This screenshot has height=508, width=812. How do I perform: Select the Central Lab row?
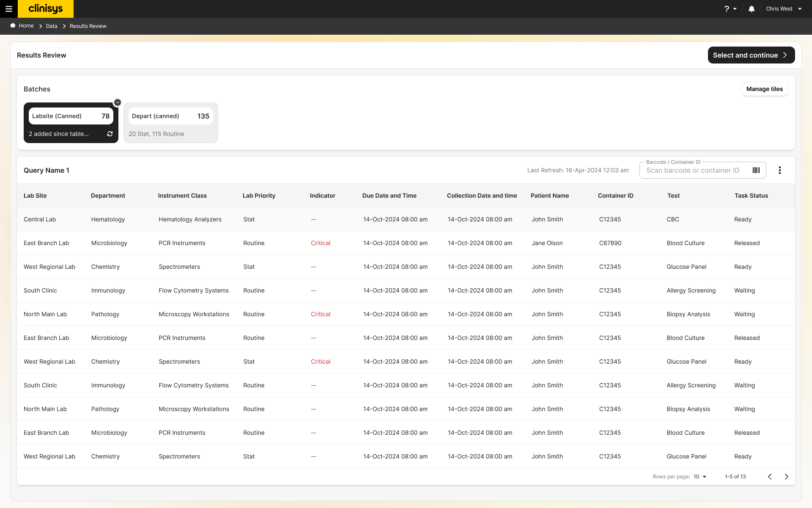tap(406, 219)
